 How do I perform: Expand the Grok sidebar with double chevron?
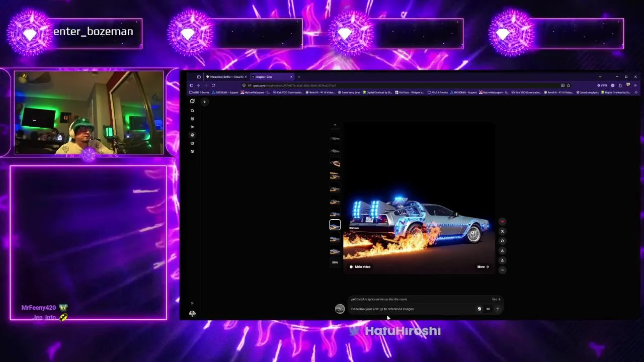coord(192,303)
